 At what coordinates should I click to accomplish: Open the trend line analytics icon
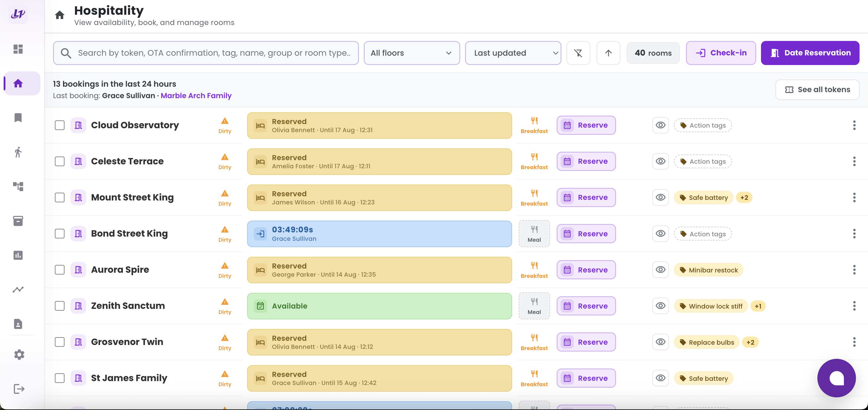click(x=18, y=290)
